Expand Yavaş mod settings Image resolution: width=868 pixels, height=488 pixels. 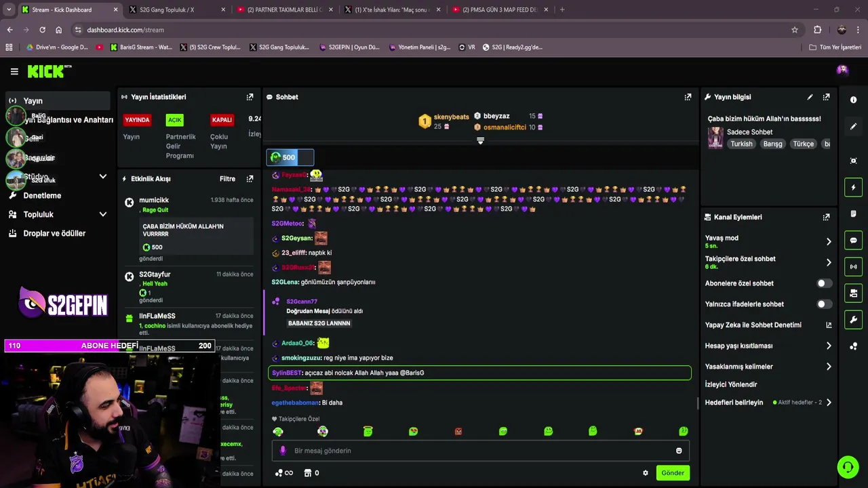pyautogui.click(x=829, y=241)
